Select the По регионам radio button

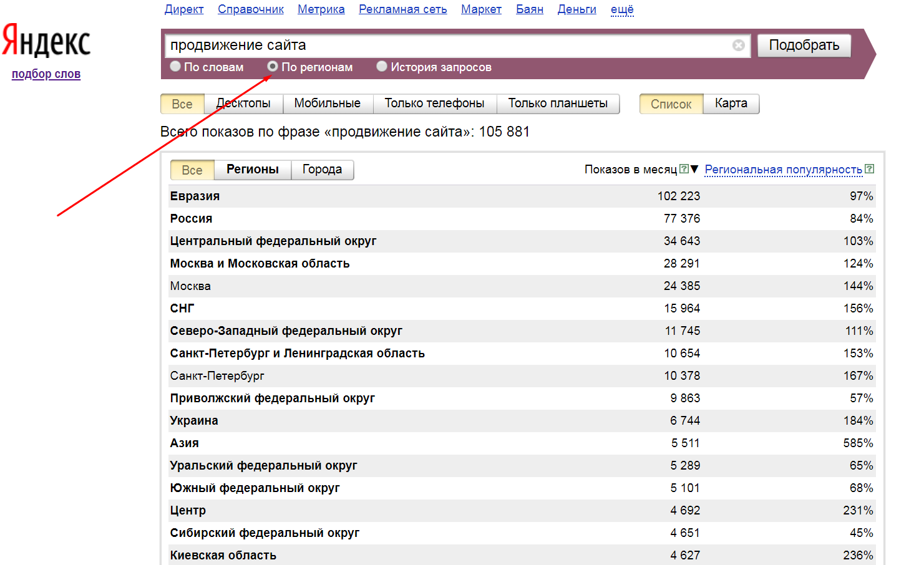click(273, 66)
